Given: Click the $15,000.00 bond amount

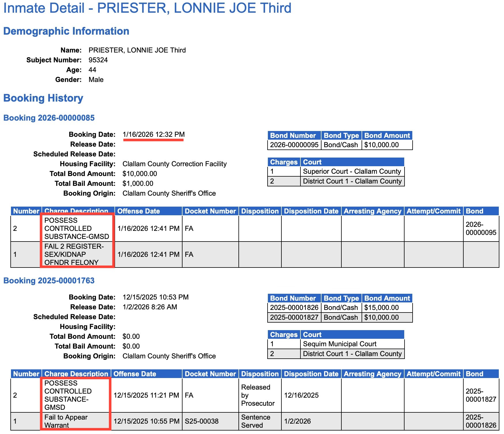Looking at the screenshot, I should tap(387, 308).
